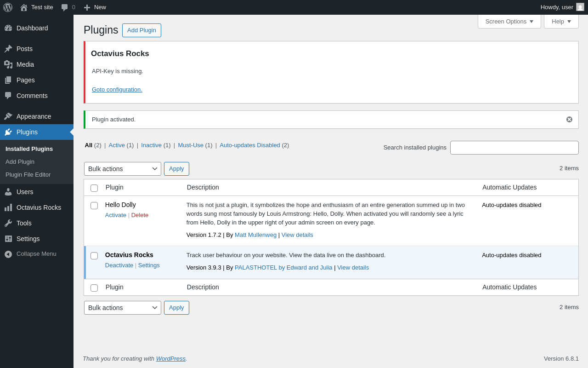Open the comments bubble in admin bar
Image resolution: width=588 pixels, height=368 pixels.
[64, 7]
